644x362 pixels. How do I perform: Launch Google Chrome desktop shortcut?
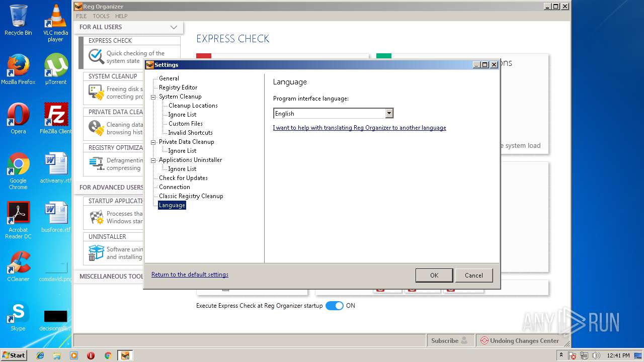pos(18,171)
